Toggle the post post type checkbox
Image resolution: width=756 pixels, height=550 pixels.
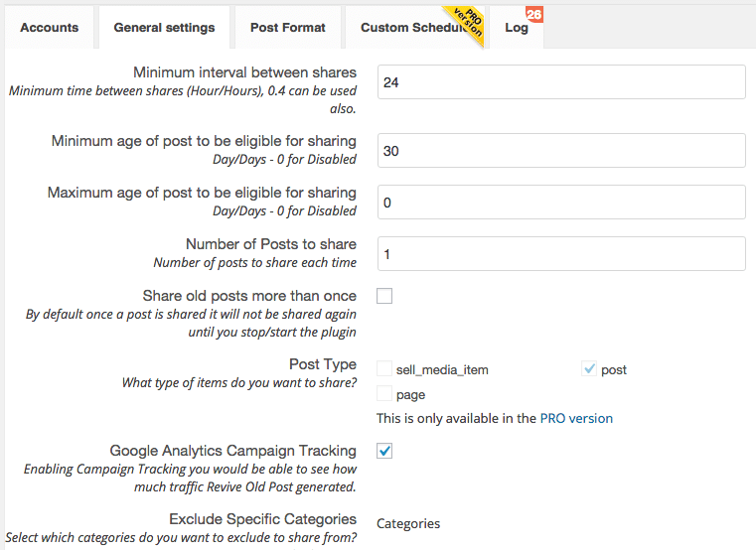point(589,368)
